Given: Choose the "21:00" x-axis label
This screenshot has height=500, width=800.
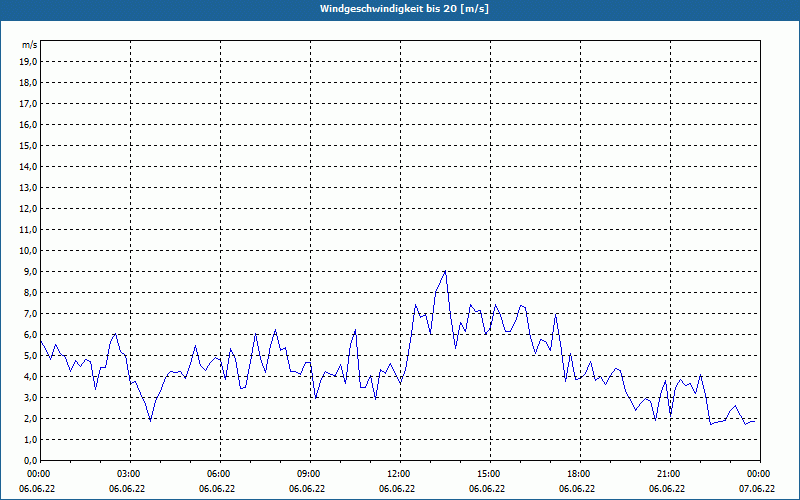Looking at the screenshot, I should click(670, 474).
